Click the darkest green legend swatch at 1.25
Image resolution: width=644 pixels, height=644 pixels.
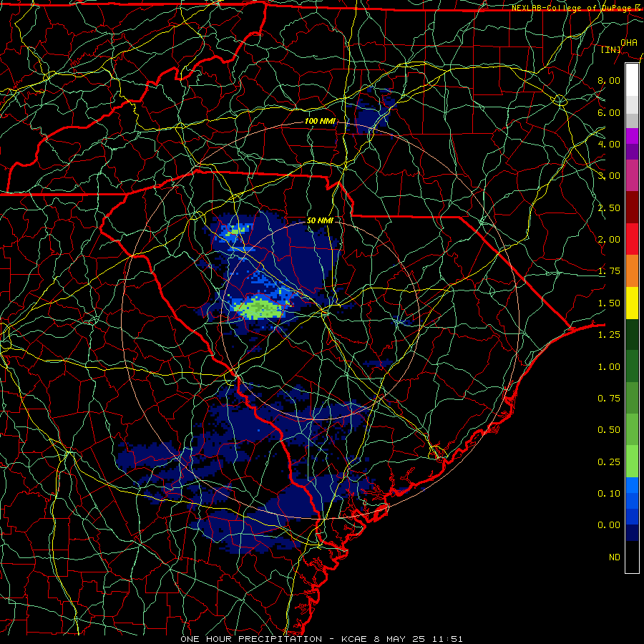[x=632, y=334]
